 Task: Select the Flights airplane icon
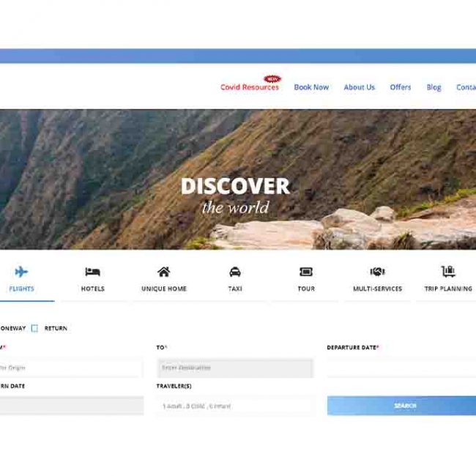click(21, 272)
